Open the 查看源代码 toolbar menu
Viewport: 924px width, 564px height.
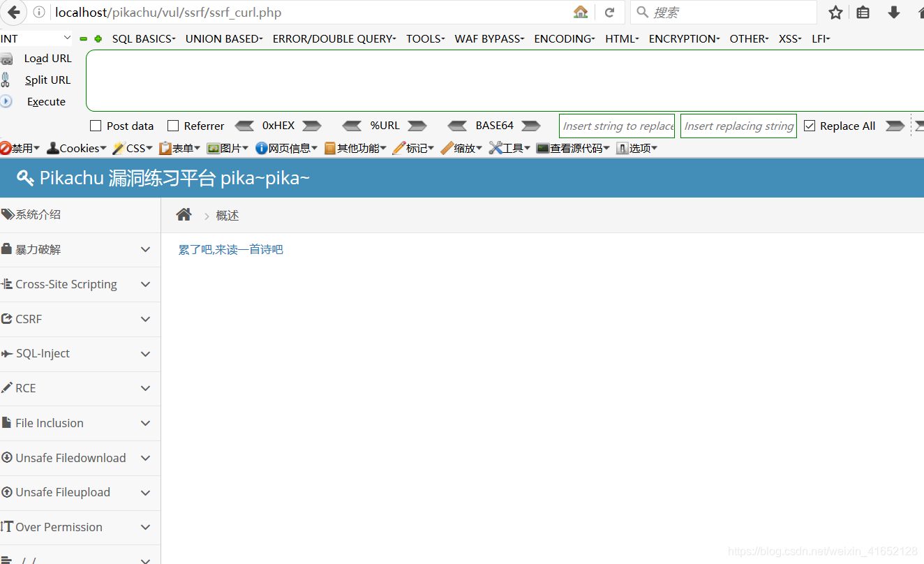pyautogui.click(x=573, y=148)
